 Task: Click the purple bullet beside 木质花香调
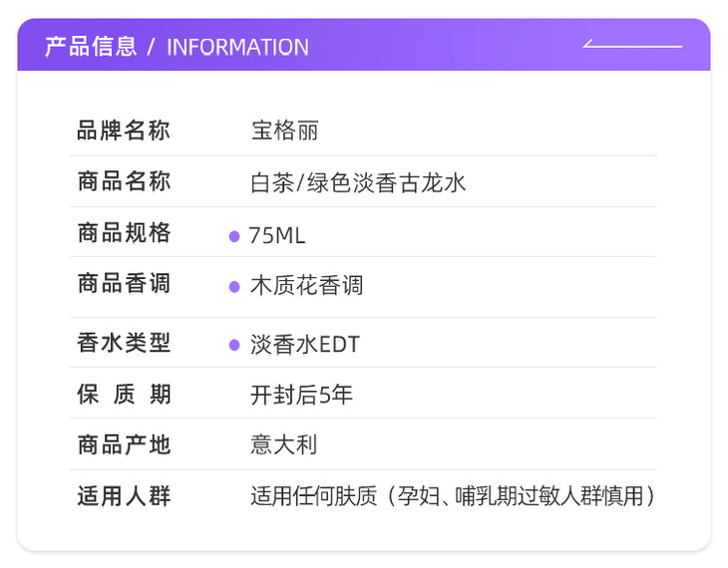(234, 287)
